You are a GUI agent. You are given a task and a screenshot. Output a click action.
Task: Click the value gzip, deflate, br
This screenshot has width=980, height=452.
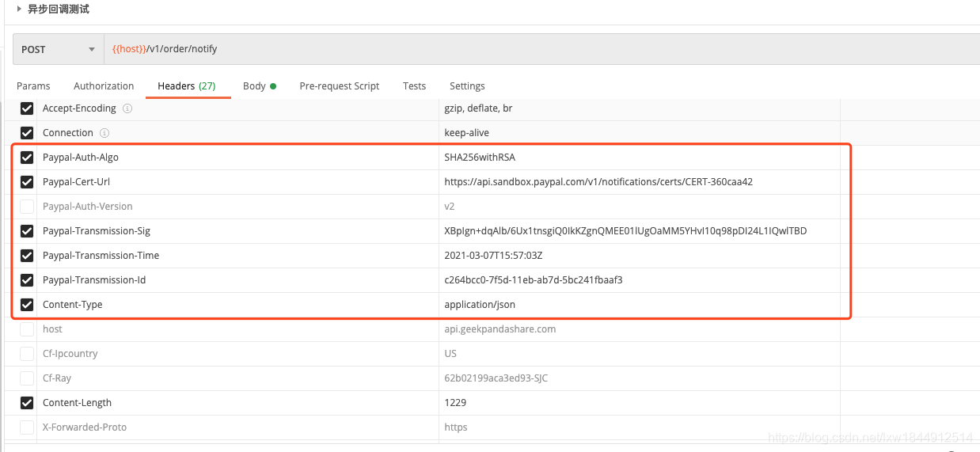(478, 108)
